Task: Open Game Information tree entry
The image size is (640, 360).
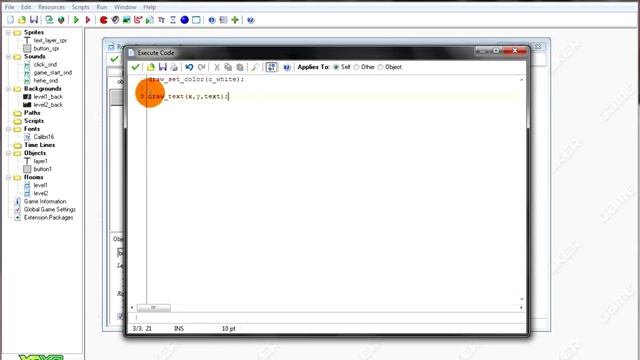Action: pyautogui.click(x=45, y=202)
